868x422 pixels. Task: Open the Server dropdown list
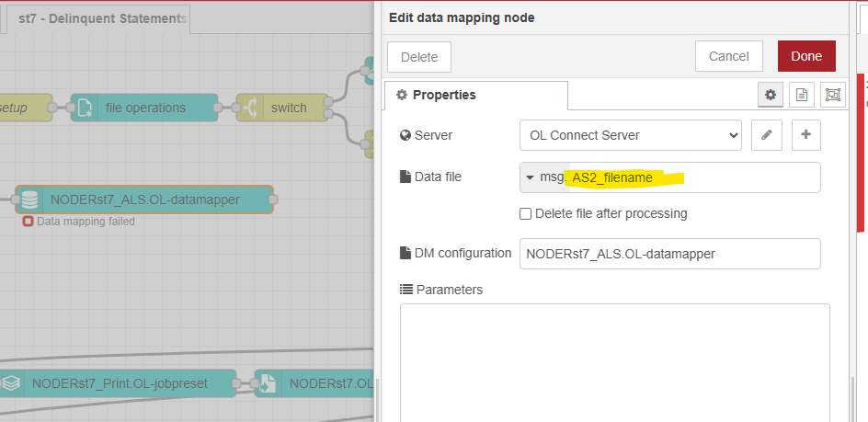click(631, 135)
